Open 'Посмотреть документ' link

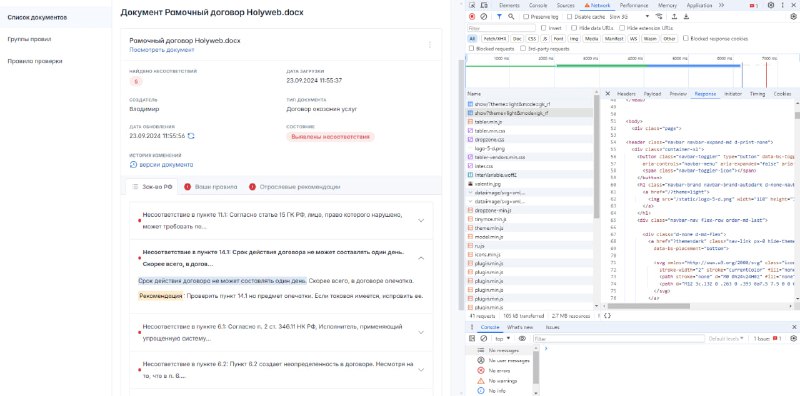(162, 50)
